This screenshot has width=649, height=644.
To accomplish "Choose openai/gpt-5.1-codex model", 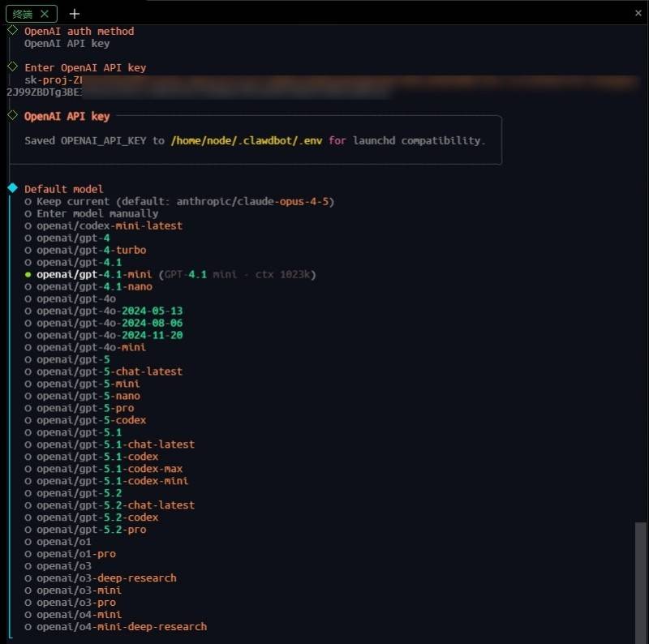I will [x=92, y=457].
